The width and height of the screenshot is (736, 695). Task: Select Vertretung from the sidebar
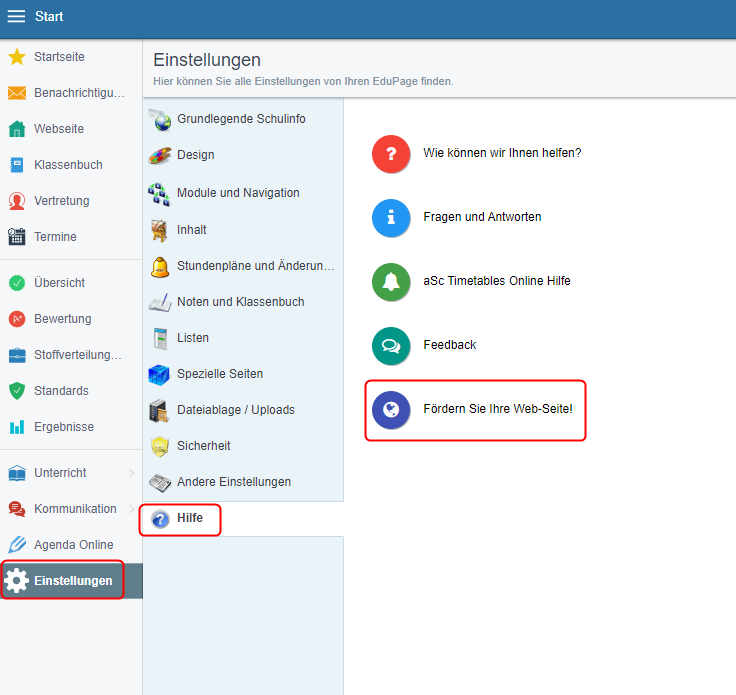[71, 201]
